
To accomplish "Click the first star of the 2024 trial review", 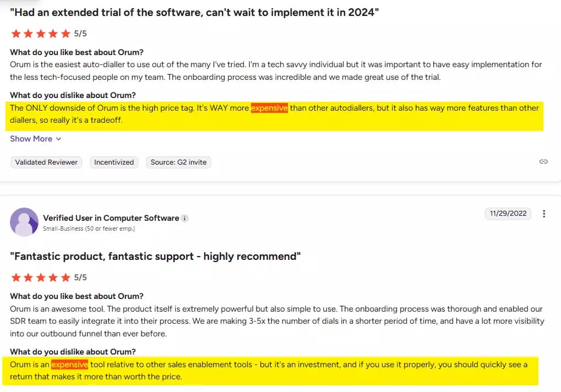I will 16,33.
